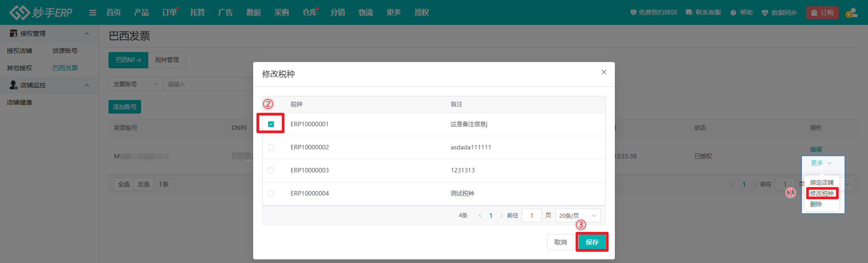Screen dimensions: 868x263
Task: Click the 帮助 help icon
Action: [733, 13]
